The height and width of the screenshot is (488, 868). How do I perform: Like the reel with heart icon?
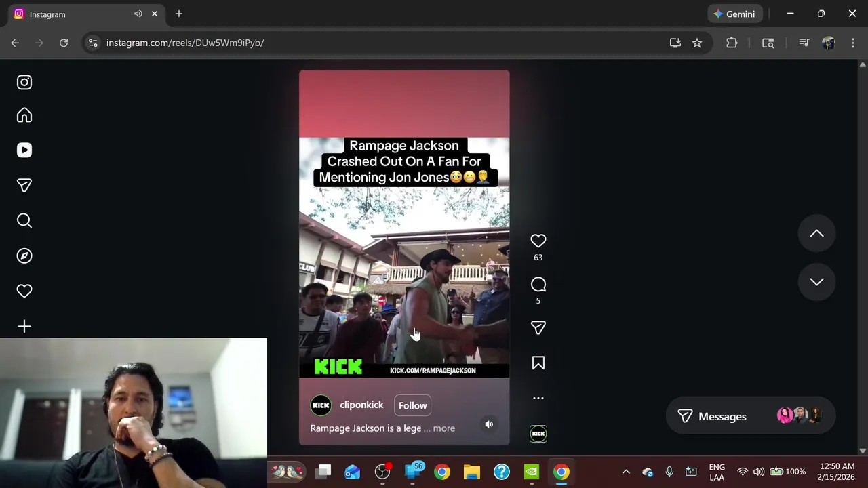pyautogui.click(x=538, y=241)
